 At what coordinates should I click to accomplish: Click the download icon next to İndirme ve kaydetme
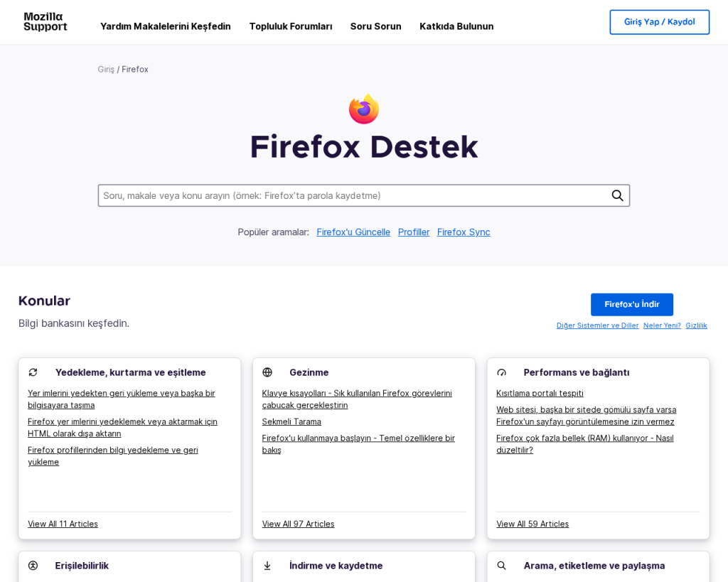(x=267, y=565)
